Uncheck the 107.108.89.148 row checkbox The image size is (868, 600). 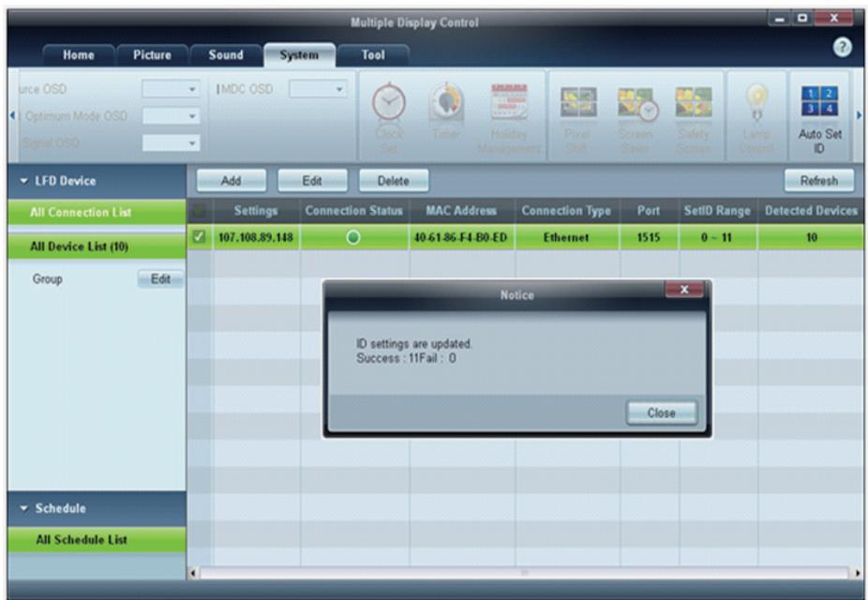click(x=199, y=237)
